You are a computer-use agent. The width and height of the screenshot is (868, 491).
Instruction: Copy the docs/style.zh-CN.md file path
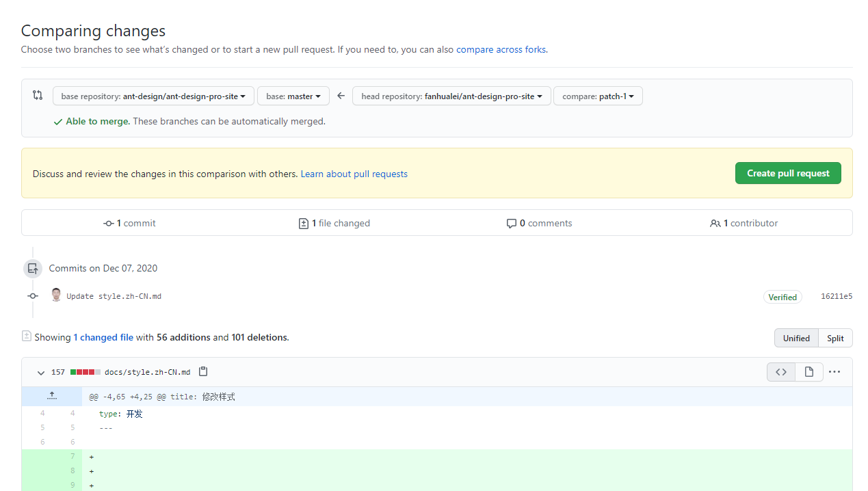pos(203,371)
